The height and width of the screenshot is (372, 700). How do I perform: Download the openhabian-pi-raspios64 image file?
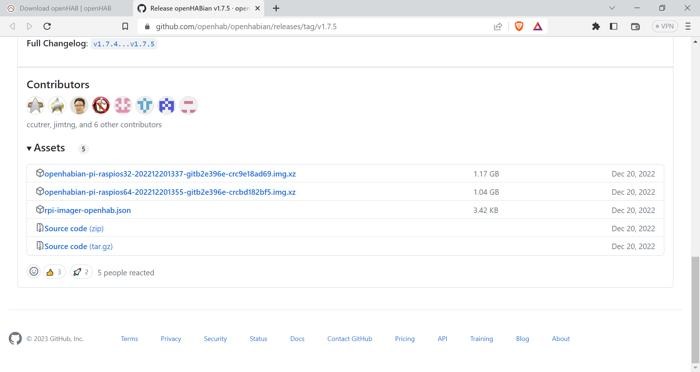click(x=170, y=192)
